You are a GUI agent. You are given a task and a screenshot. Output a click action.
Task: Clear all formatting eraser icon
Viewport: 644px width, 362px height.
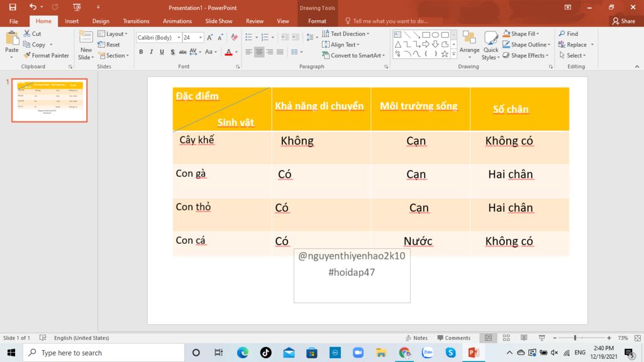tap(235, 37)
